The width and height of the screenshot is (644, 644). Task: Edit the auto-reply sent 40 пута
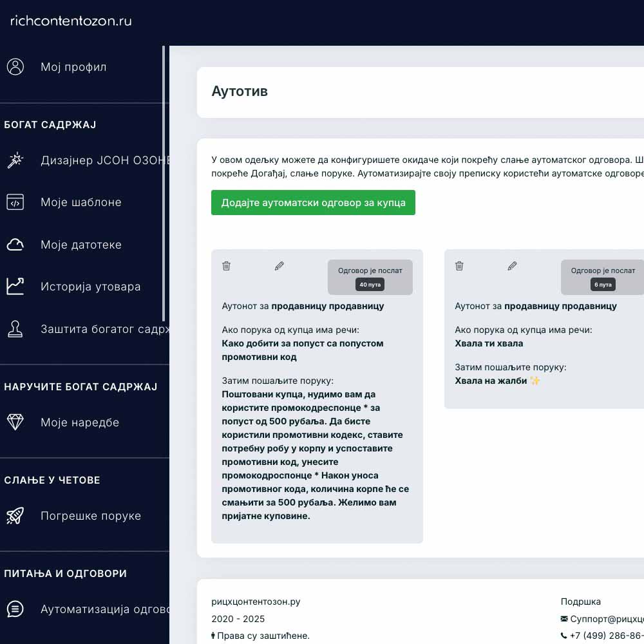point(279,266)
